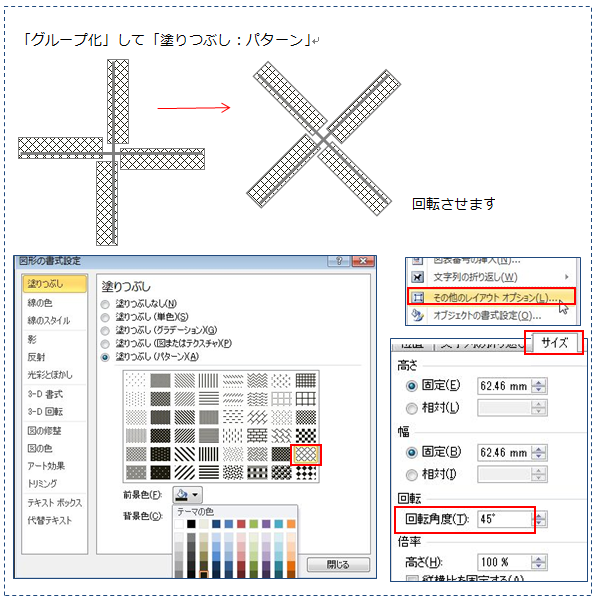The width and height of the screenshot is (597, 600).
Task: Open the 前景色 color dropdown arrow
Action: coord(195,495)
